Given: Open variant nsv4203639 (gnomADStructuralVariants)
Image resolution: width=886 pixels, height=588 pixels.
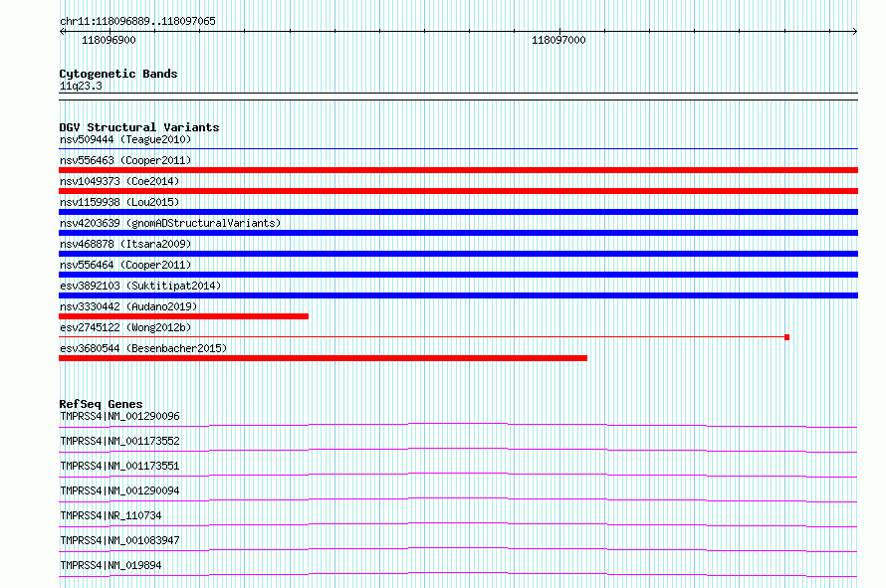Looking at the screenshot, I should pyautogui.click(x=170, y=223).
